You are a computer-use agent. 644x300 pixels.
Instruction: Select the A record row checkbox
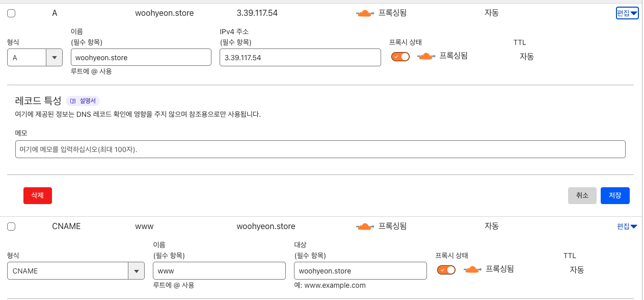[11, 13]
